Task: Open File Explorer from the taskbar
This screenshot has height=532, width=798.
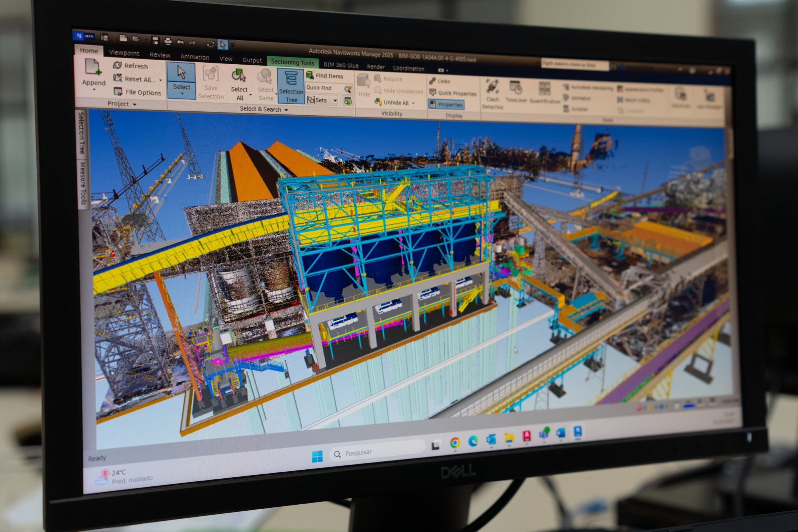Action: point(509,437)
